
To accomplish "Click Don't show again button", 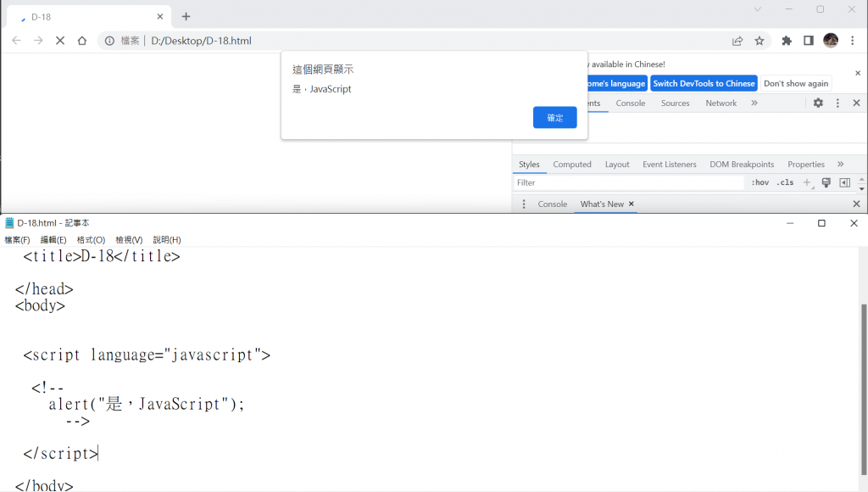I will coord(796,83).
